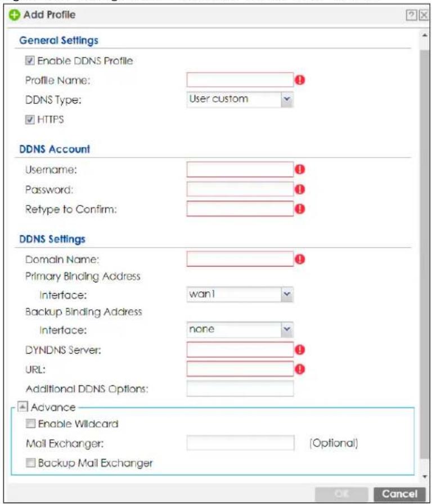This screenshot has width=432, height=504.
Task: Click into the Password field
Action: pos(240,190)
